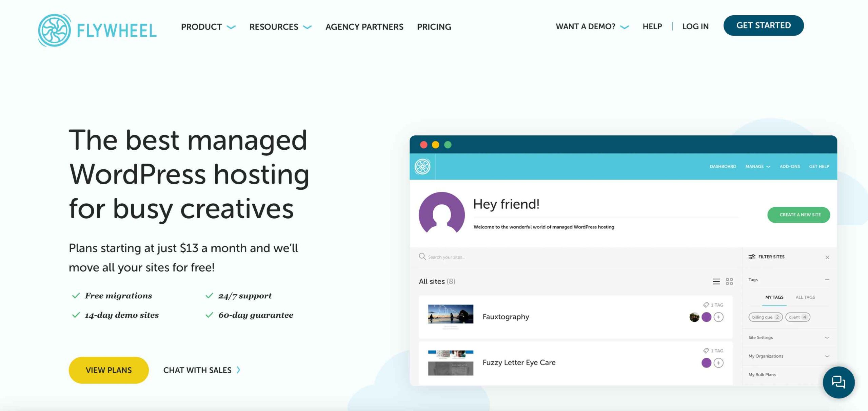
Task: Click checkmark beside 24/7 support
Action: pos(210,296)
